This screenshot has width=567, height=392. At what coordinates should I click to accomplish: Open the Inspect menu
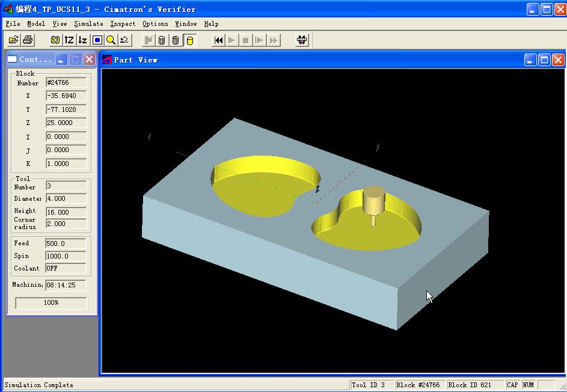123,23
